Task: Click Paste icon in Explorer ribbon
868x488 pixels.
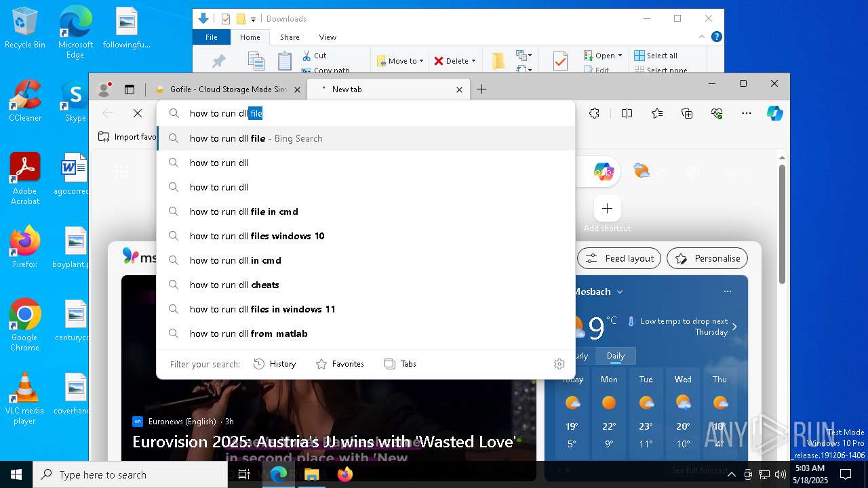Action: 285,61
